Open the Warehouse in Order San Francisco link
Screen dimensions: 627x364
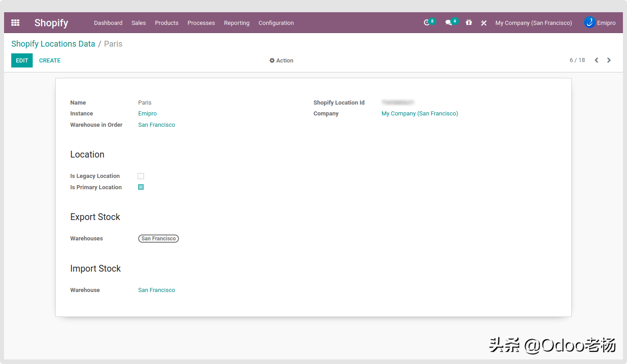coord(156,125)
